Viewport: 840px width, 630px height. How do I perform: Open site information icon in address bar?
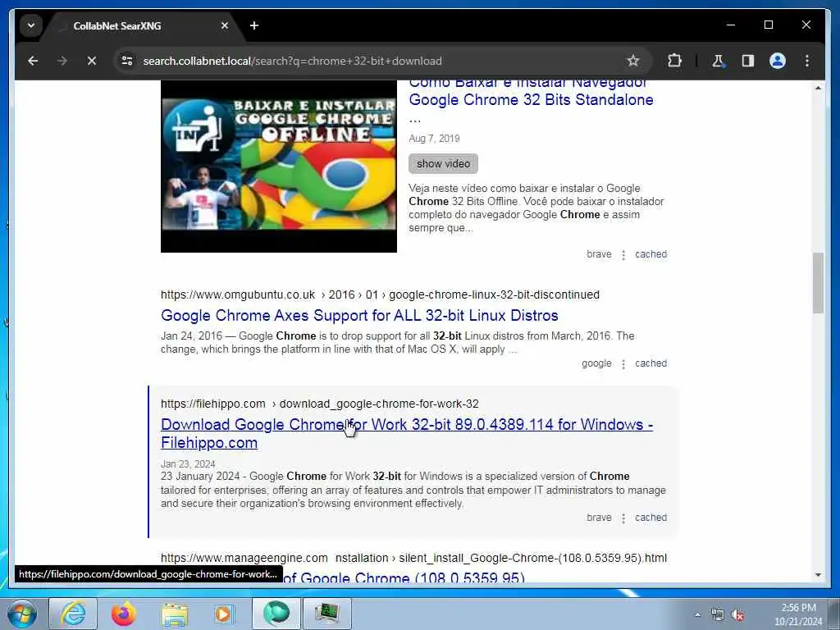tap(127, 61)
